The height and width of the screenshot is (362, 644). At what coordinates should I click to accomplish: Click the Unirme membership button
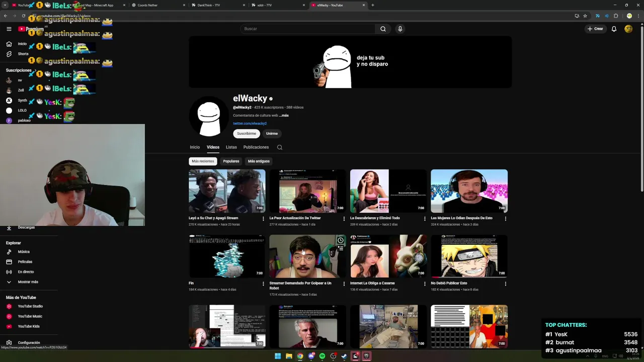pos(272,133)
